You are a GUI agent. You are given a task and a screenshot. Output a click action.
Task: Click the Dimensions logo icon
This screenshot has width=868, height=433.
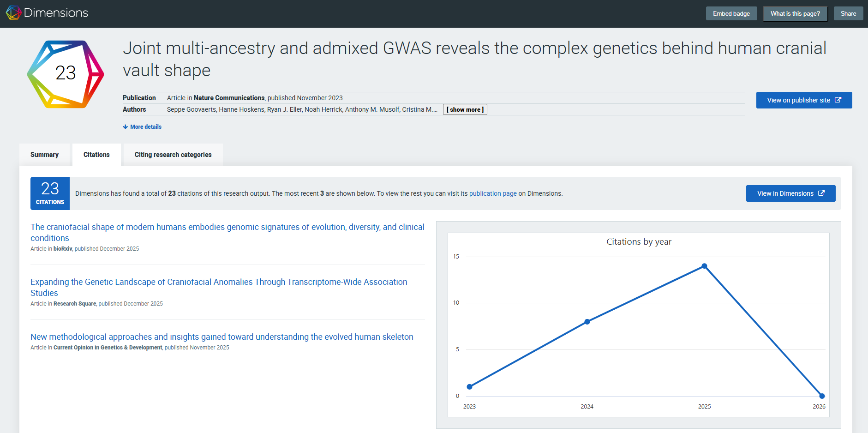13,13
